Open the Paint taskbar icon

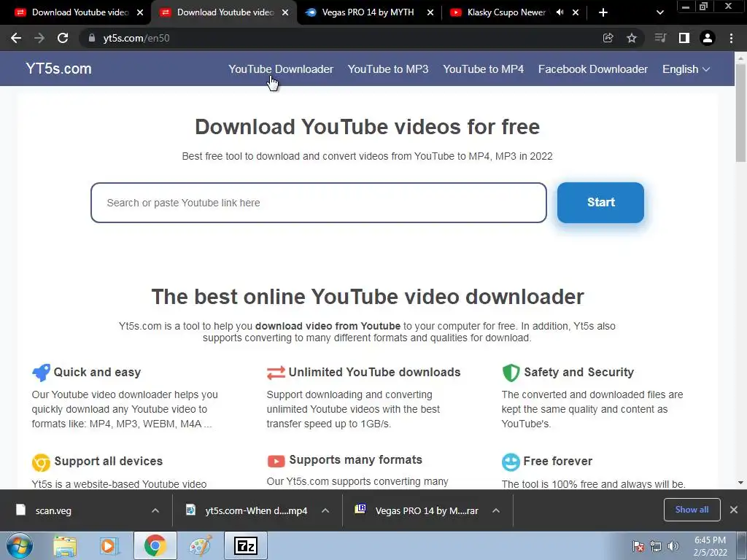point(201,546)
